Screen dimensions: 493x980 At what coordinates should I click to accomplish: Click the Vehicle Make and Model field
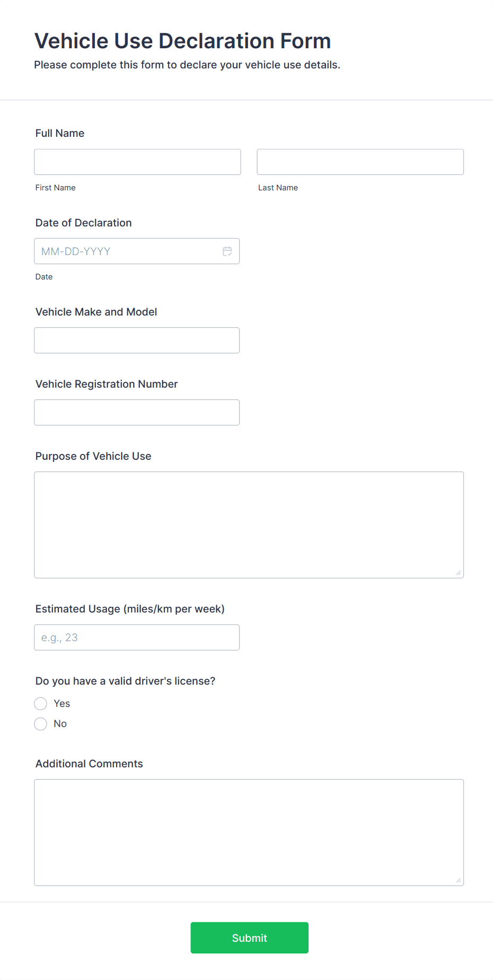(x=137, y=340)
